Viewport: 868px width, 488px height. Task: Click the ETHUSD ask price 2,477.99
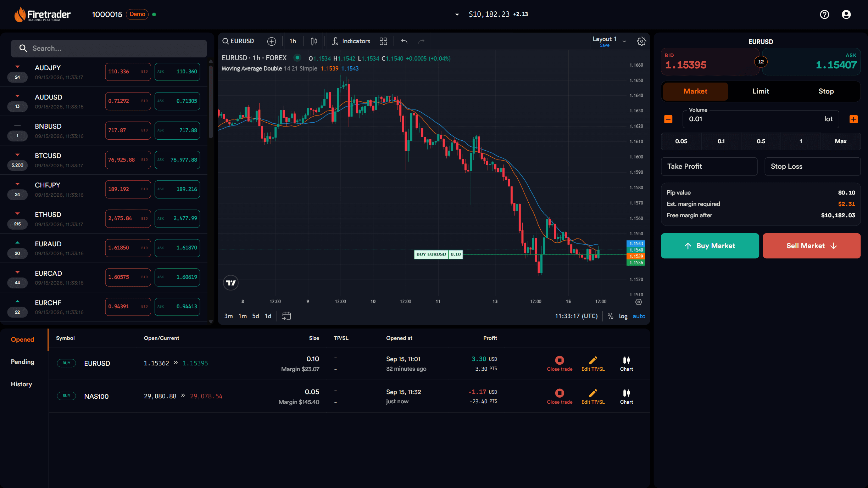click(177, 218)
